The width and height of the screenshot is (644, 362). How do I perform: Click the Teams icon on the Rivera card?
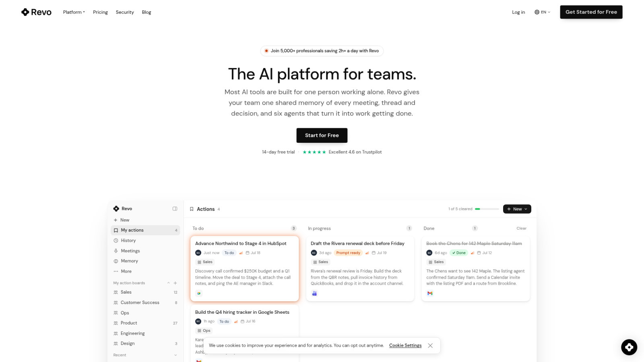(314, 293)
